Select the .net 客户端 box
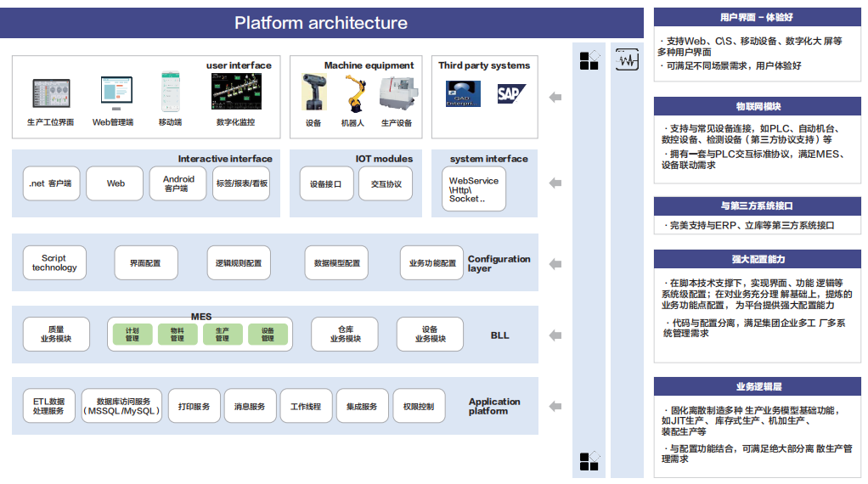The height and width of the screenshot is (484, 868). point(51,183)
